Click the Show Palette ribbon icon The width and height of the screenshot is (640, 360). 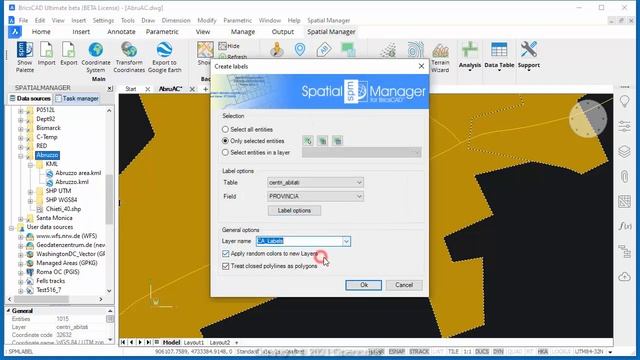click(24, 57)
